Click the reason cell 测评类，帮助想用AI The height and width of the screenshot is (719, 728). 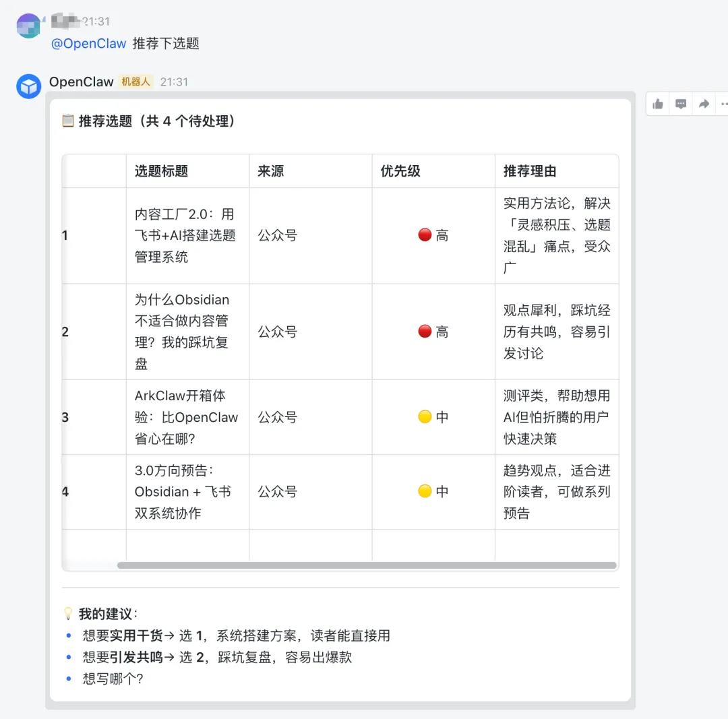click(557, 417)
